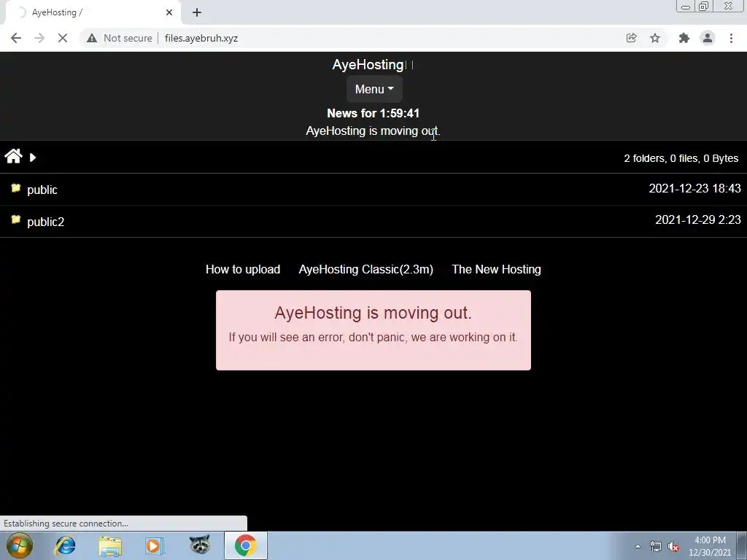Click the public folder icon
The image size is (747, 560).
(x=16, y=187)
